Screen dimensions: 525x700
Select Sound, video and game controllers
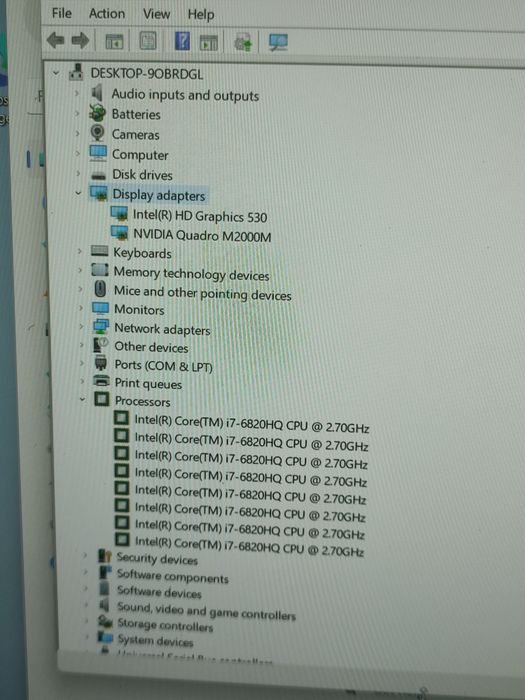coord(206,611)
